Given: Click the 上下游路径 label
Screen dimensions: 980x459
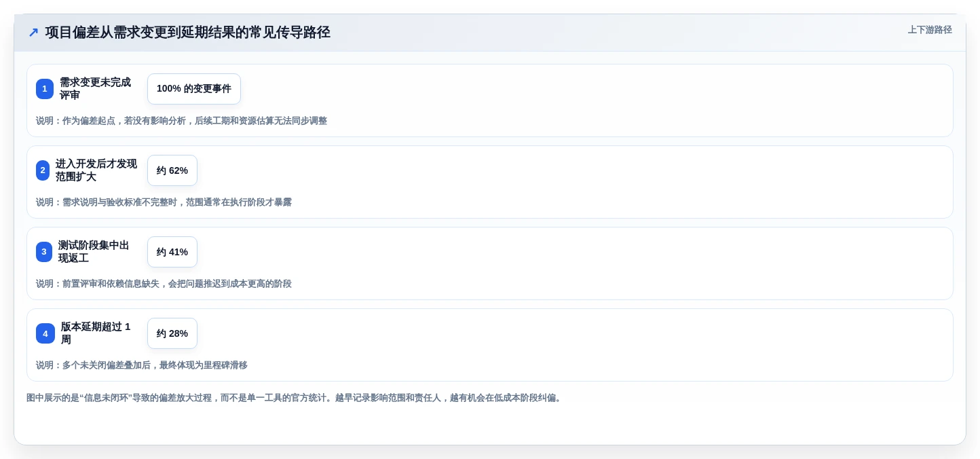Looking at the screenshot, I should click(x=930, y=30).
